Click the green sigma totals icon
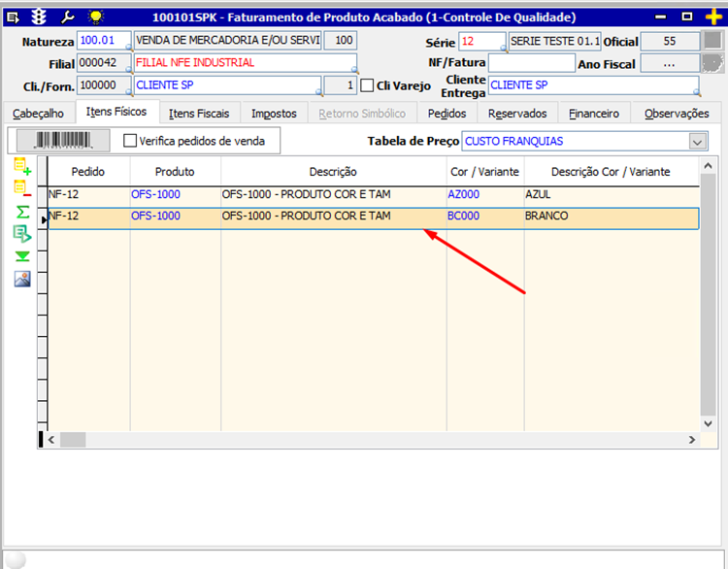 pos(22,212)
